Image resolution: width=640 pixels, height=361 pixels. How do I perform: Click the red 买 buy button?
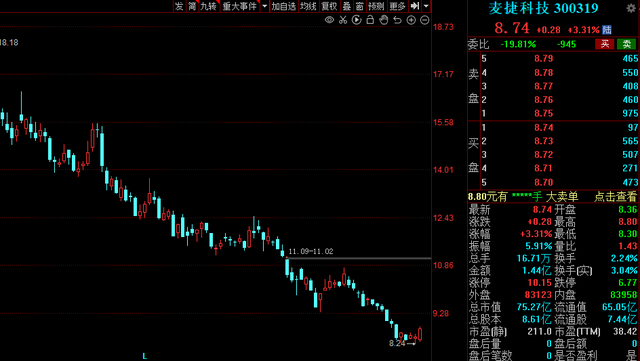pos(604,44)
